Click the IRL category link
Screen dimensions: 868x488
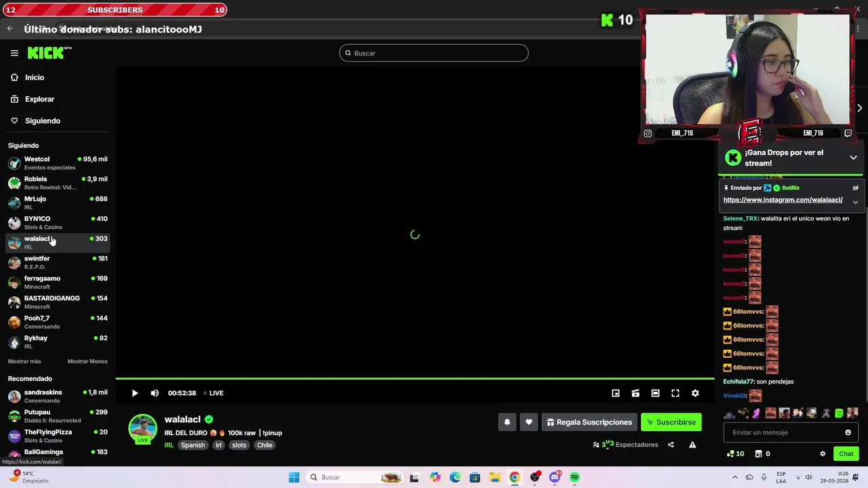(169, 445)
